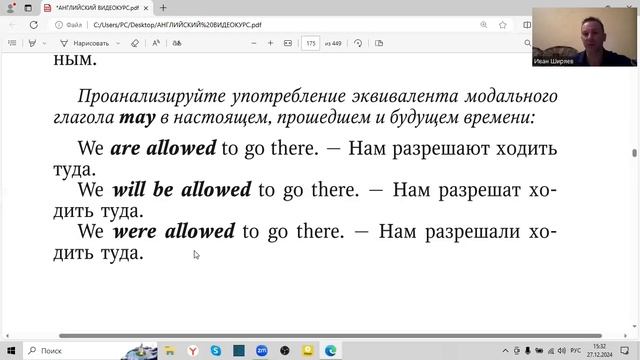
Task: Click the down arrow of the vertical scrollbar
Action: (634, 327)
